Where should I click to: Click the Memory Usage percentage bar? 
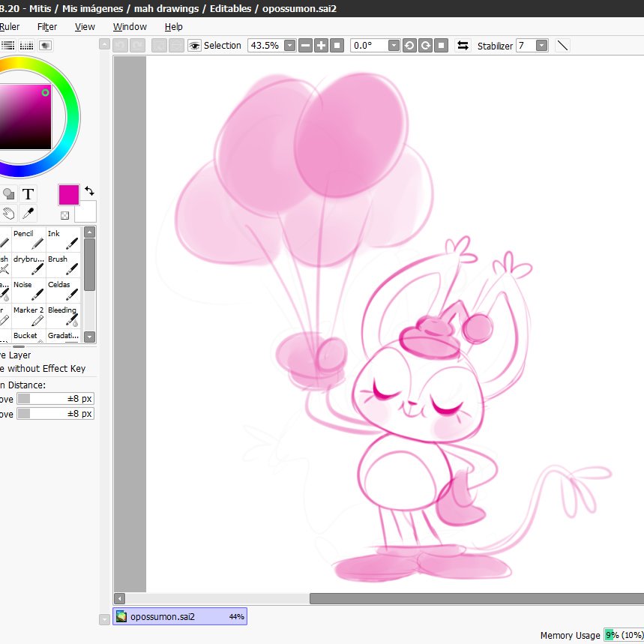click(x=624, y=635)
